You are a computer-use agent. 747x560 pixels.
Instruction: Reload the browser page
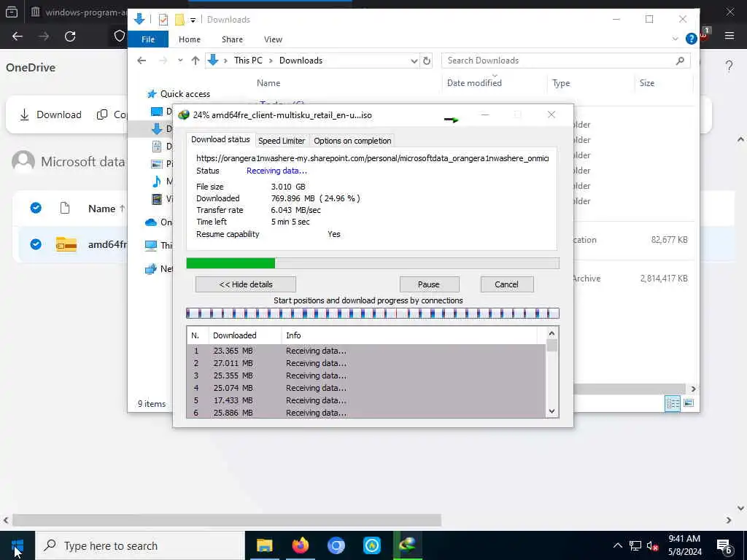pos(70,36)
